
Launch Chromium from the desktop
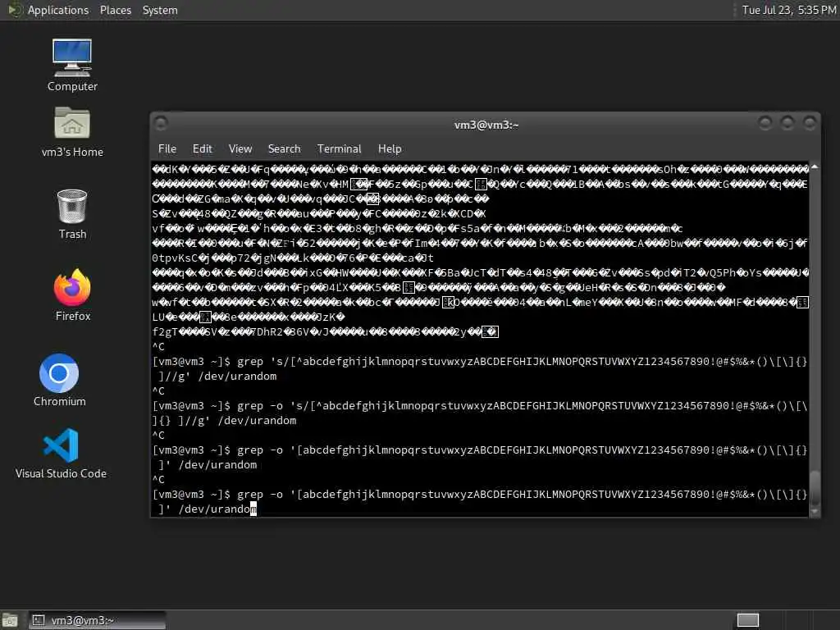[59, 373]
